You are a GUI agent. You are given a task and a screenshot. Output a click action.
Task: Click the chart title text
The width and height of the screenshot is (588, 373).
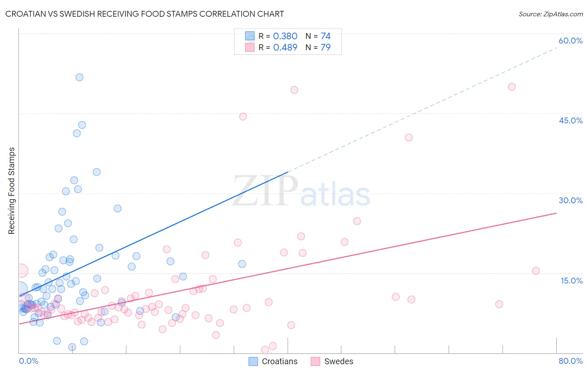click(x=145, y=14)
